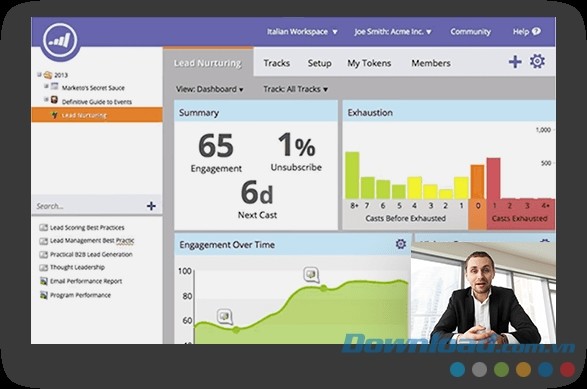Click the Help question mark icon
Image resolution: width=587 pixels, height=389 pixels.
click(536, 31)
